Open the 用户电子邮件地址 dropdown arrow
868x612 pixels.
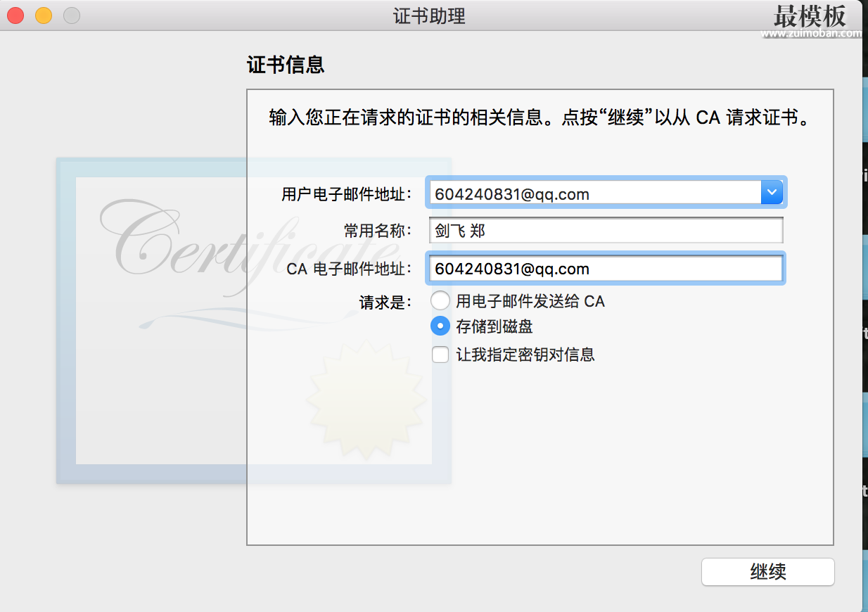[x=772, y=192]
